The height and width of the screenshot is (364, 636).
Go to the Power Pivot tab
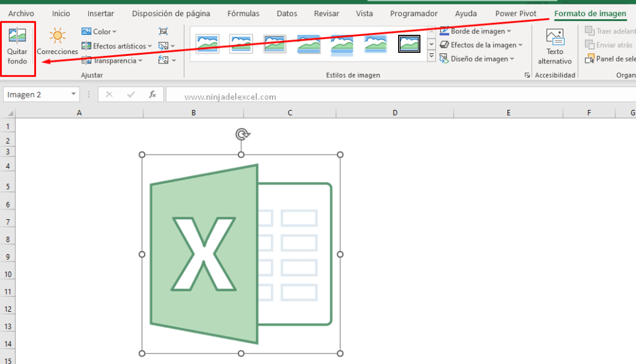click(515, 13)
